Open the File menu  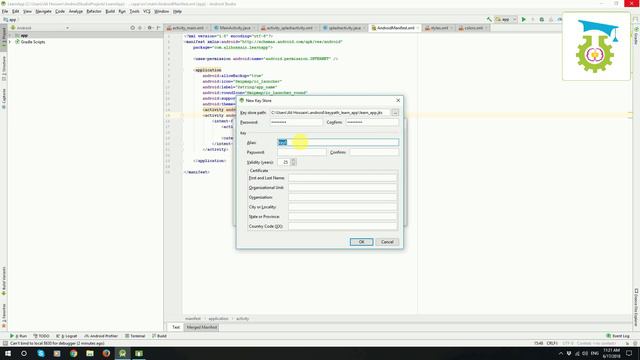(5, 11)
